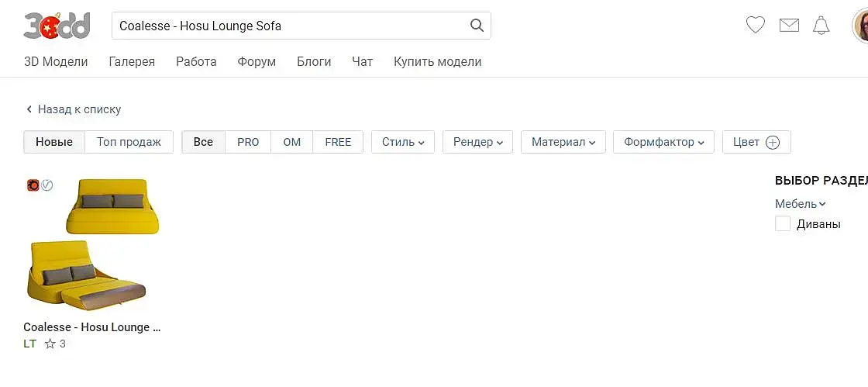Click the 3ddd site logo
868x387 pixels.
[x=57, y=26]
